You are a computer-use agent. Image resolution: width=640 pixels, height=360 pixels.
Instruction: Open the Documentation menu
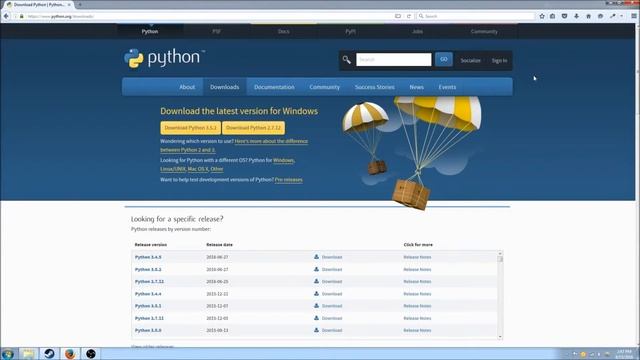(x=274, y=87)
